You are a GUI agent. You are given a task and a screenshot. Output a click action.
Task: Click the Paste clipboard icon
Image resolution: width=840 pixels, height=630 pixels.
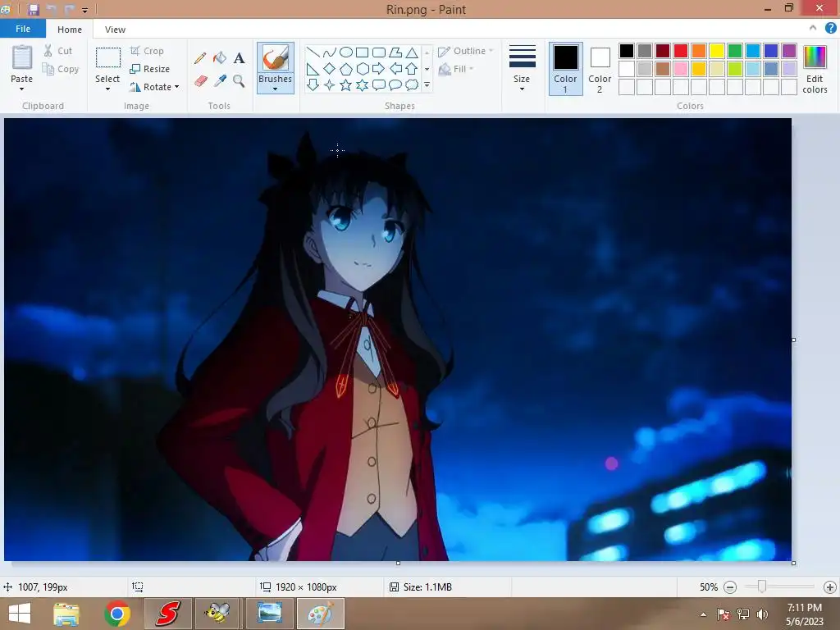coord(22,57)
